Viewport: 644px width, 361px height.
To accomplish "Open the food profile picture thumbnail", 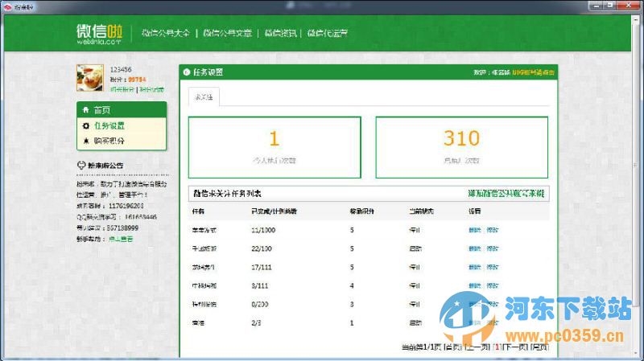I will click(90, 78).
